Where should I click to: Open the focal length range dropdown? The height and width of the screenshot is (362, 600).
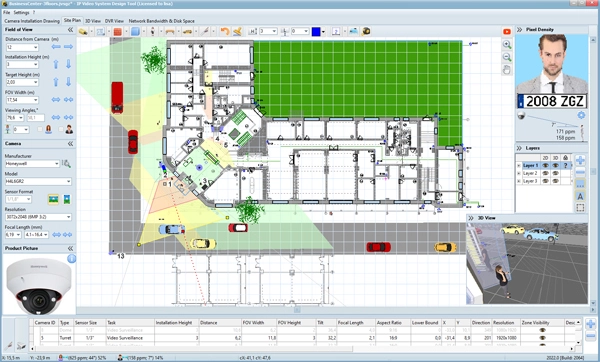click(x=37, y=235)
